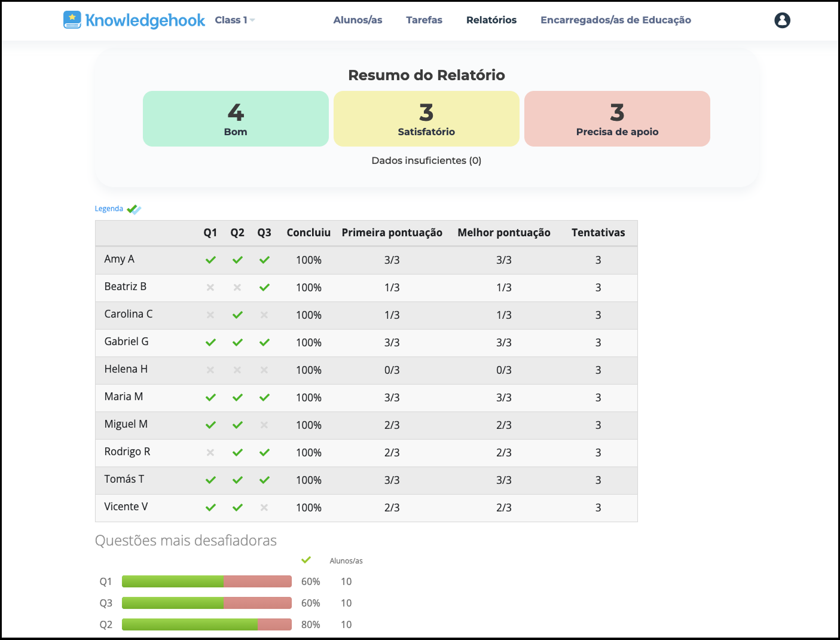Image resolution: width=840 pixels, height=640 pixels.
Task: Click Vicente V's Q3 cross mark
Action: click(x=264, y=508)
